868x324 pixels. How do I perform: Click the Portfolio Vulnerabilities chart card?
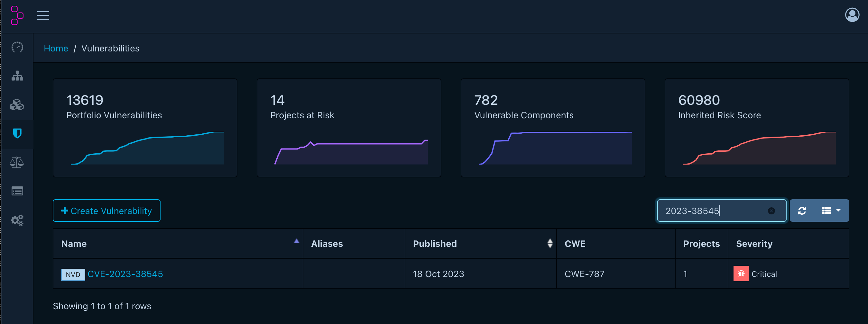145,128
